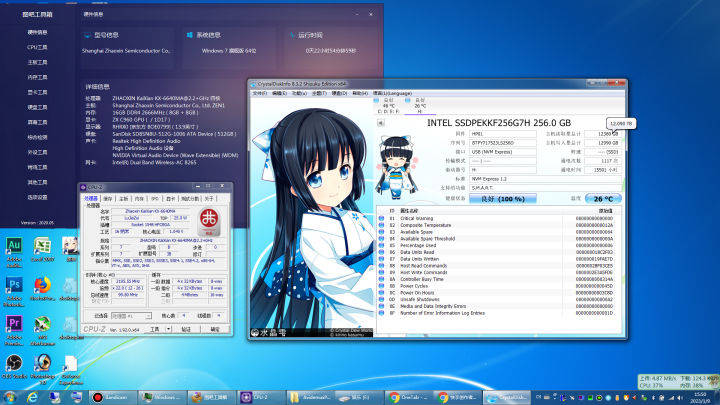The image size is (720, 405).
Task: Click 工具 button in CPU-Z
Action: 155,329
